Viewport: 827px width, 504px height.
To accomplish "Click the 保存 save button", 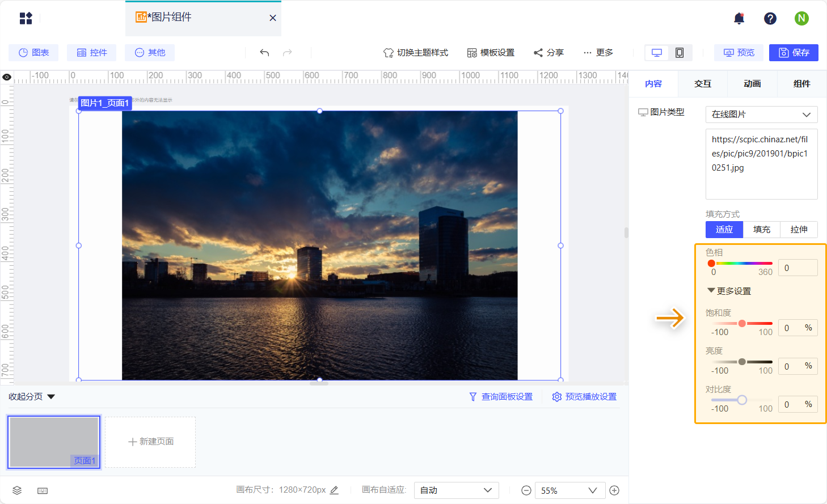I will [x=794, y=53].
